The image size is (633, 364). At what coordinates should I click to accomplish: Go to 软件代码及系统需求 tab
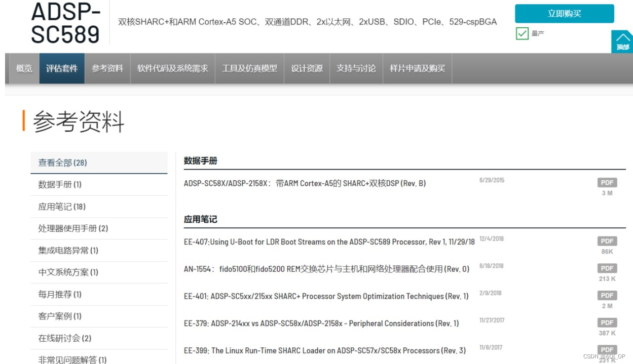click(x=173, y=68)
